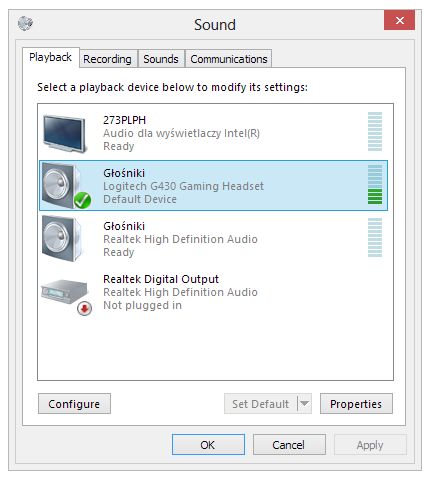
Task: Select the 273PLPH monitor device icon
Action: (64, 134)
